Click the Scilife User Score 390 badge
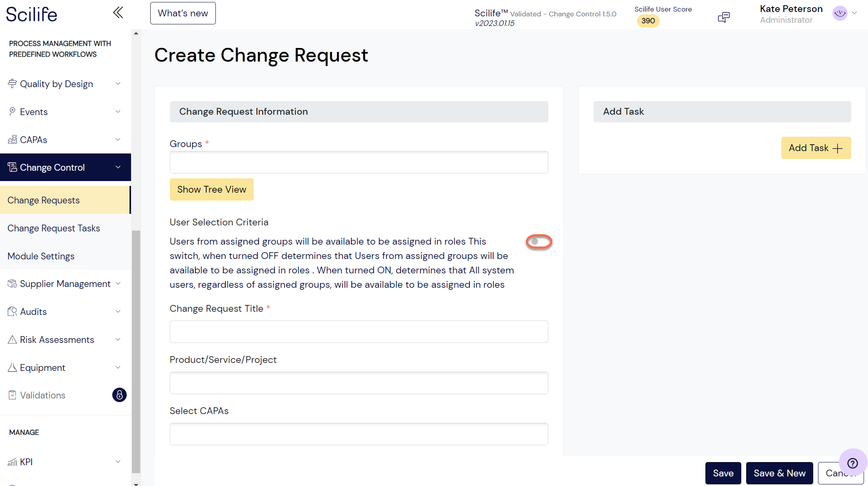 (648, 21)
